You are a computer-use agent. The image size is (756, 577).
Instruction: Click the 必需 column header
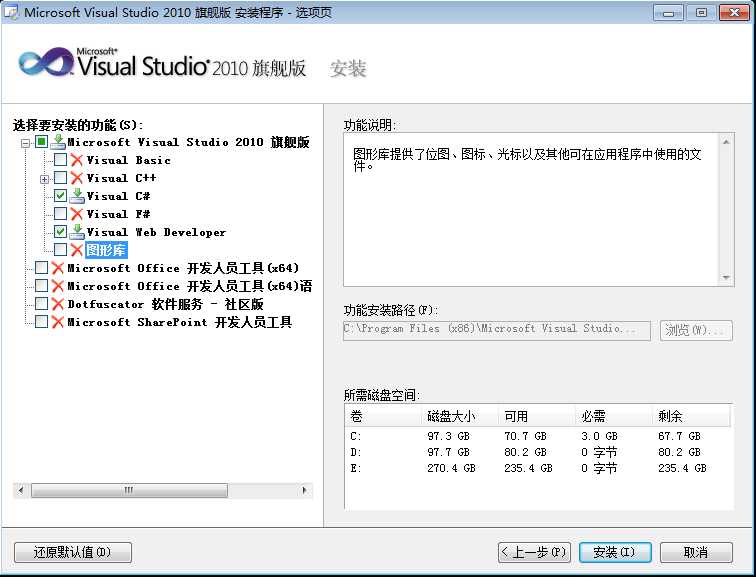click(x=614, y=416)
